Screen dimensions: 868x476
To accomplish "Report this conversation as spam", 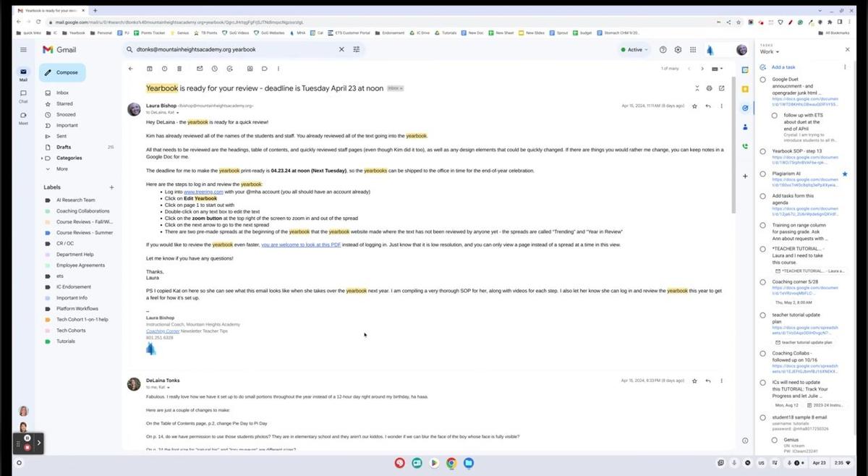I will tap(164, 69).
